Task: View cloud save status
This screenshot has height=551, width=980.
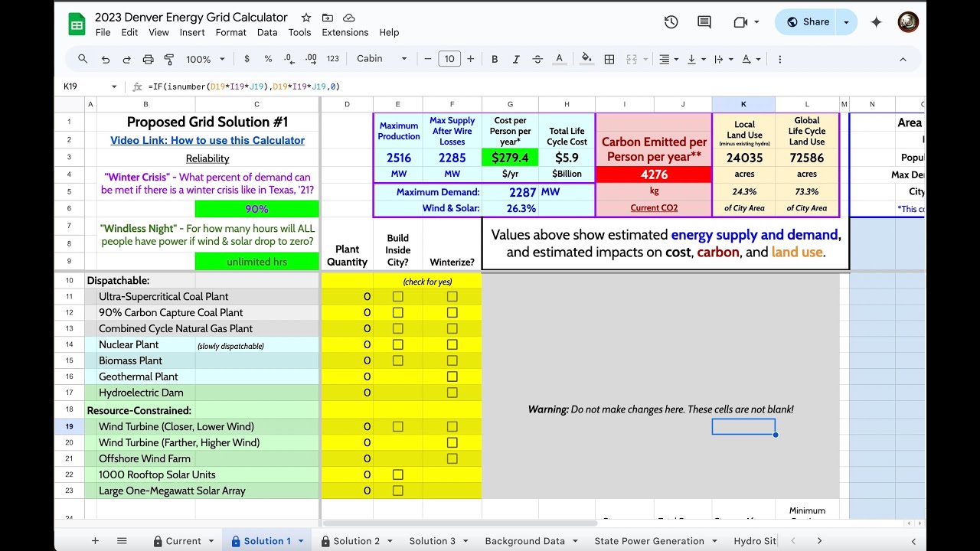Action: (349, 18)
